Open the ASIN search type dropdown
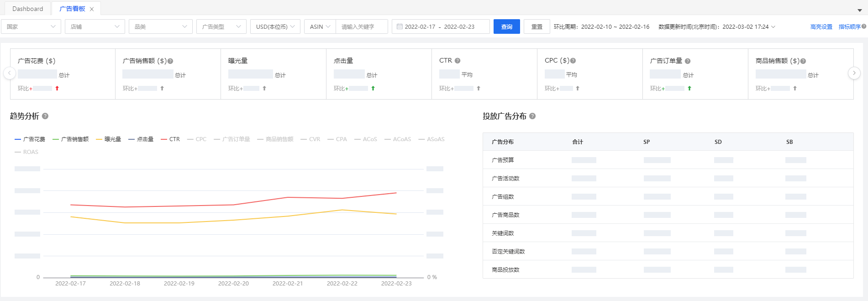868x301 pixels. tap(320, 26)
